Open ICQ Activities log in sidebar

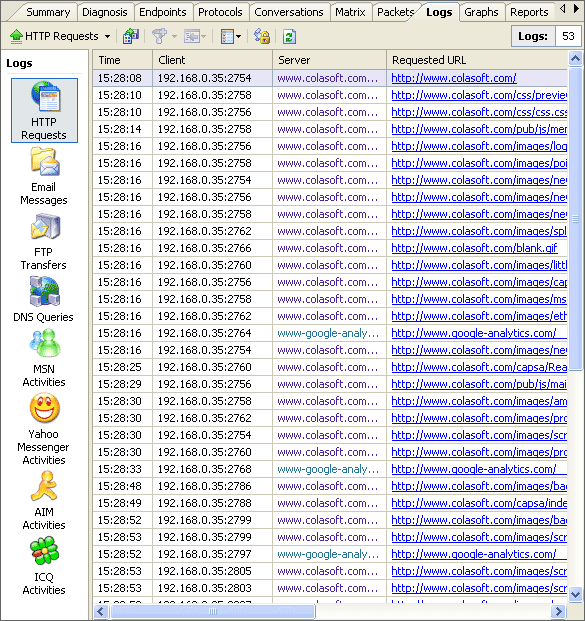(44, 566)
